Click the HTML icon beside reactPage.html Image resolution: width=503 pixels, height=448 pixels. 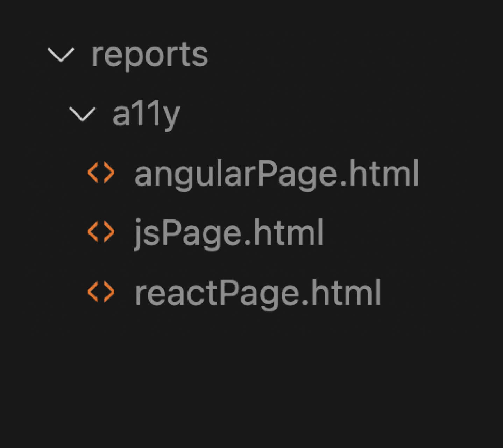(101, 292)
